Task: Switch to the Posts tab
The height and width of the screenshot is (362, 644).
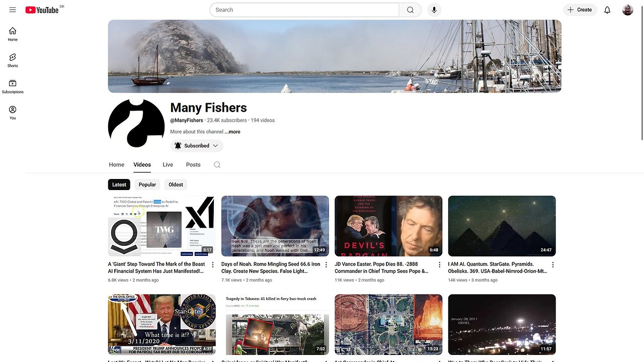Action: 193,164
